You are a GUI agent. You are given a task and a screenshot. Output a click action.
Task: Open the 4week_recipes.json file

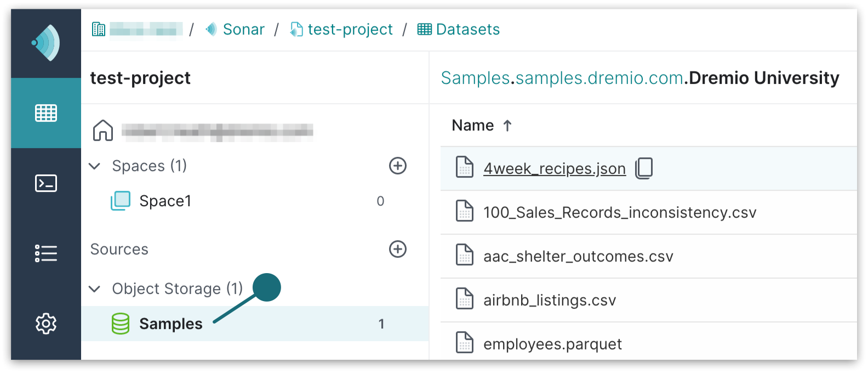click(554, 168)
